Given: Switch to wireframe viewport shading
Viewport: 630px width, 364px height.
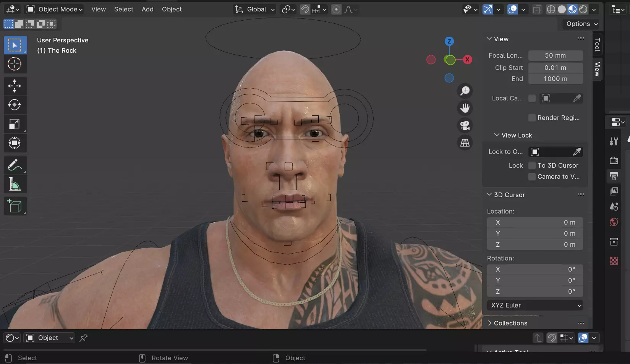Looking at the screenshot, I should tap(551, 9).
